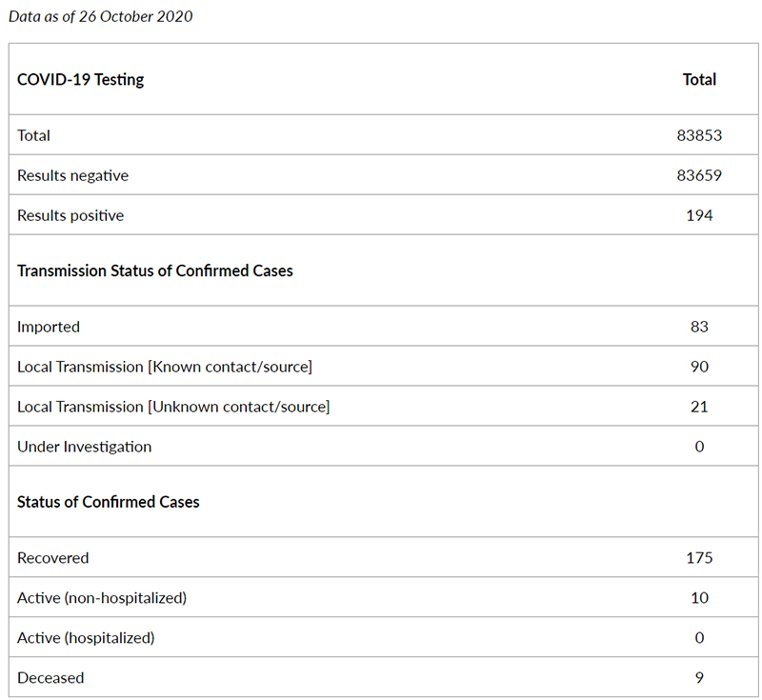
Task: Click the Status of Confirmed Cases heading
Action: coord(109,502)
